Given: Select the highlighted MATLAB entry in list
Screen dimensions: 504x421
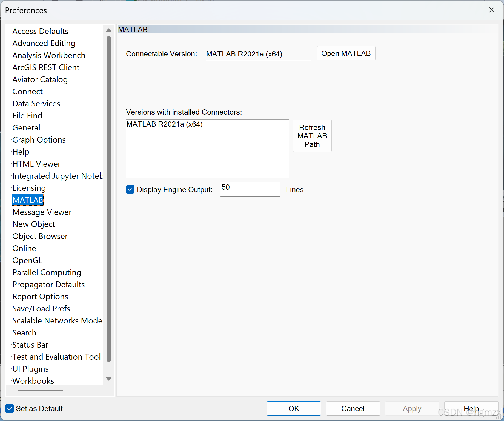Looking at the screenshot, I should click(28, 200).
